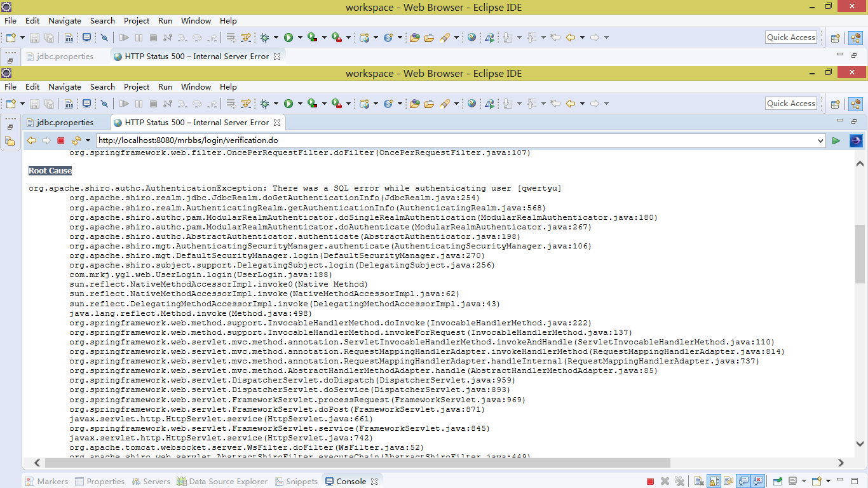
Task: Click the Coverage run icon in the front window
Action: (x=312, y=104)
